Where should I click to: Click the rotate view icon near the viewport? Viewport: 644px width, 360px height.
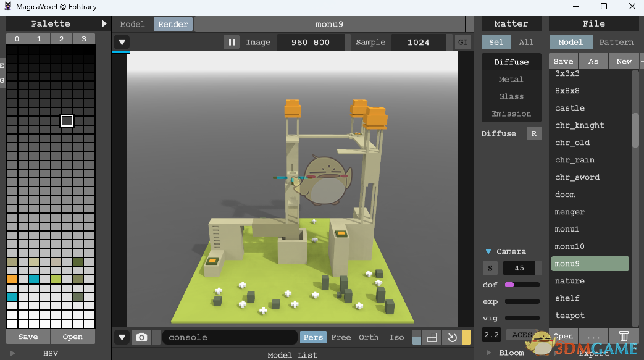point(451,337)
